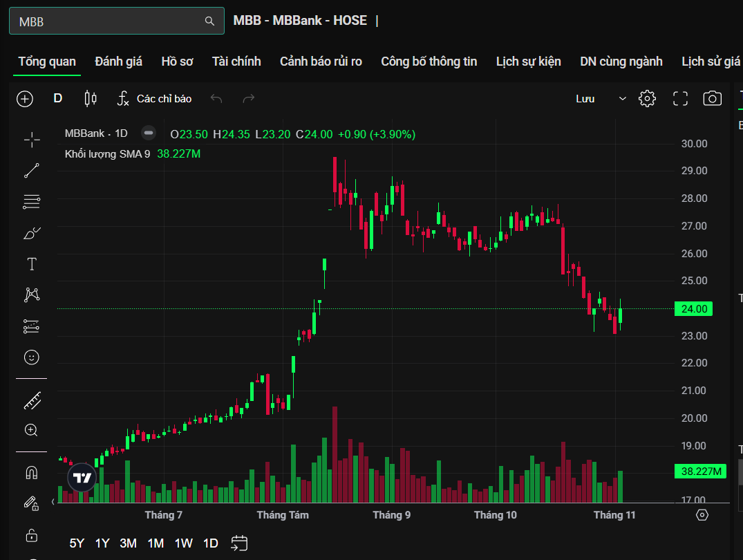Screen dimensions: 743x560
Task: Take a chart snapshot with camera icon
Action: pos(712,99)
